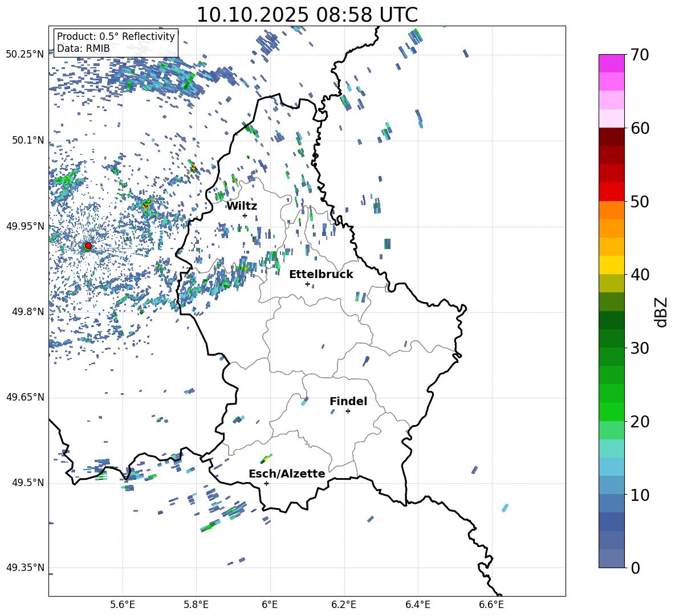Click the longitude label '6.2°E'
This screenshot has height=616, width=675.
[344, 605]
